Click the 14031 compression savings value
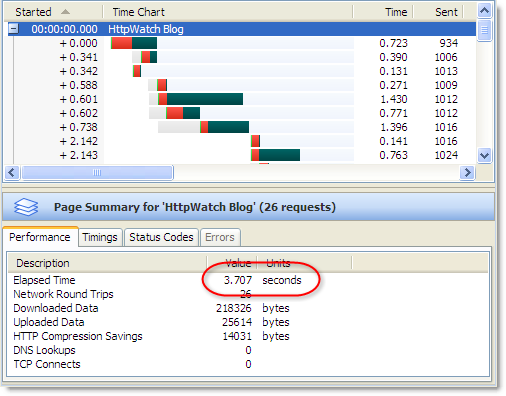 237,336
